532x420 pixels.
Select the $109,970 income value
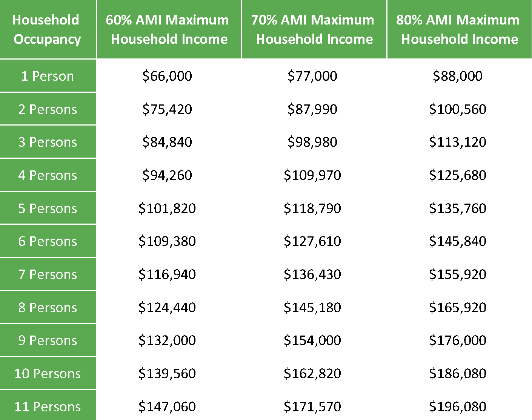pyautogui.click(x=312, y=175)
